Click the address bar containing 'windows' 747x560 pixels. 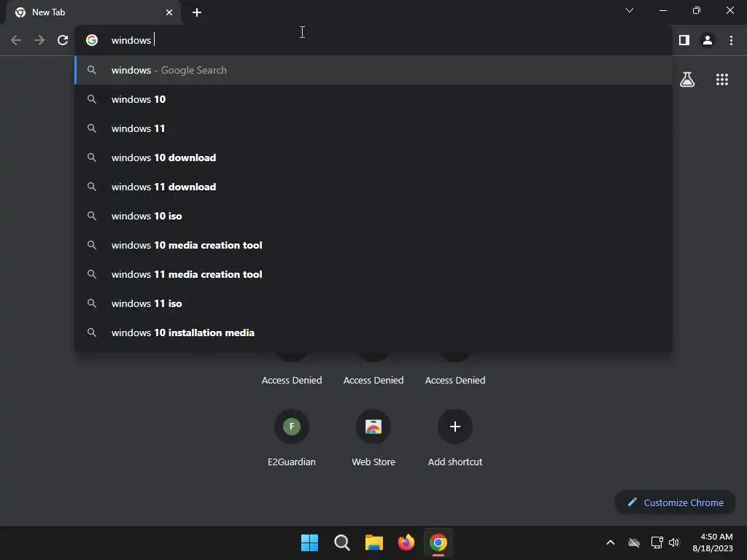(373, 40)
